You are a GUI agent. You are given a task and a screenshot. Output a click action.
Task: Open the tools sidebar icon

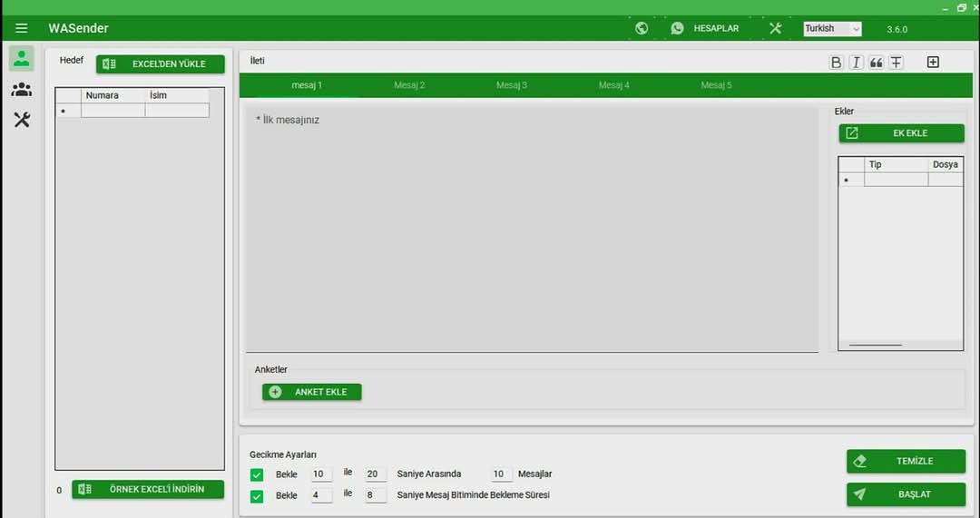click(x=22, y=120)
